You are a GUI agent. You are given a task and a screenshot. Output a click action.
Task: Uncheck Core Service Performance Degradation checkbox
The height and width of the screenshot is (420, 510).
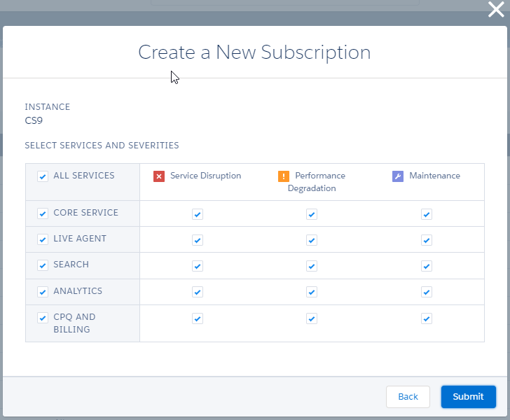[x=312, y=214]
